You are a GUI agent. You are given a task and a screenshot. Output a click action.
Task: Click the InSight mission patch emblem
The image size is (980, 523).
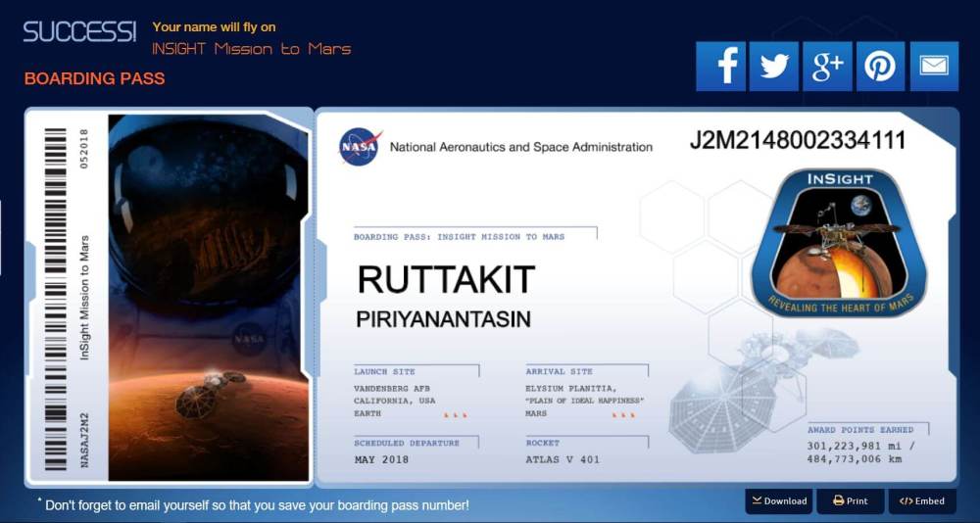839,242
